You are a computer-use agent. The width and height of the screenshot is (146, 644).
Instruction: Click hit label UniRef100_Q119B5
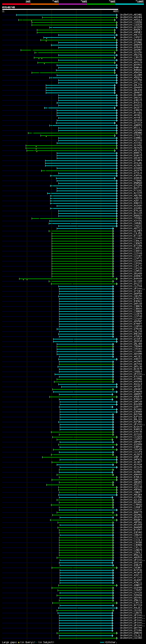131,75
